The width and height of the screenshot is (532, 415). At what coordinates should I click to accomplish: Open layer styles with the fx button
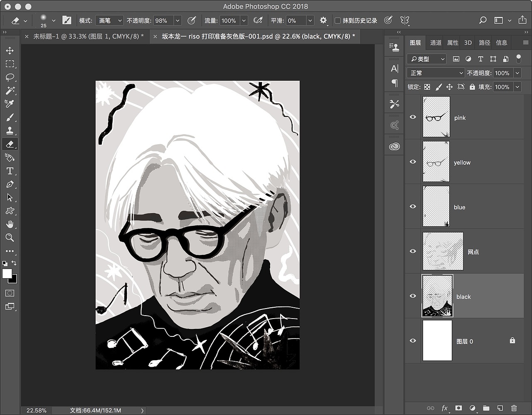445,408
